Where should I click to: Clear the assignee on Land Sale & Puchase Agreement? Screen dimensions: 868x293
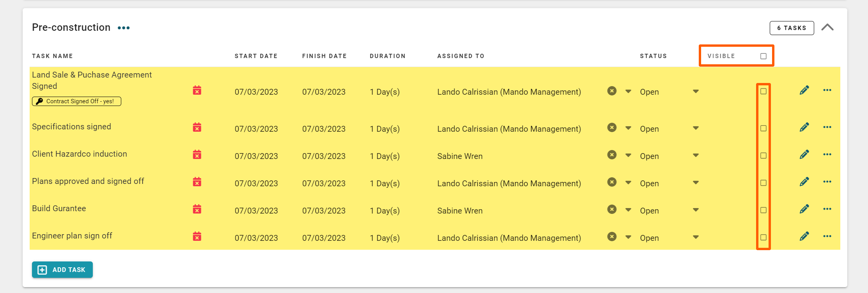(612, 91)
